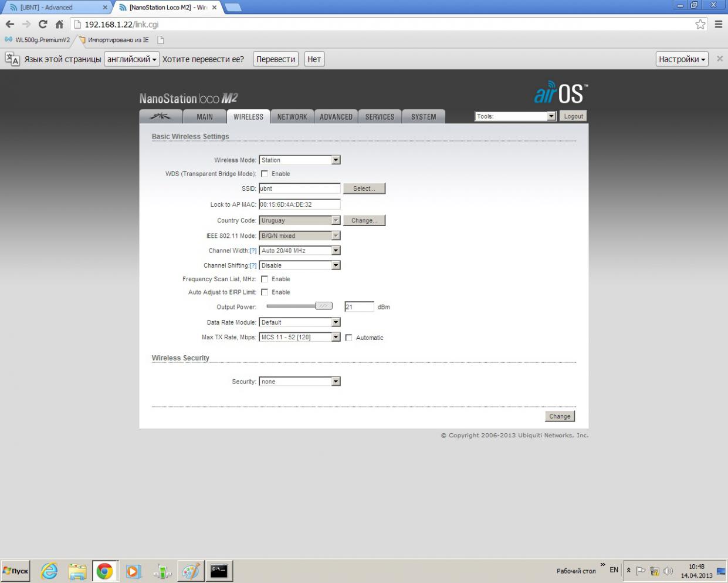Show hidden tray icons
This screenshot has width=728, height=583.
pos(629,571)
